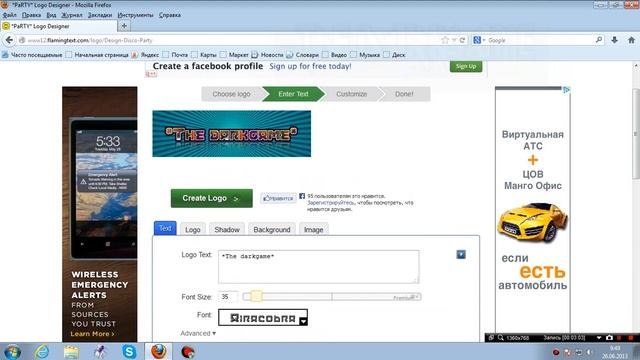Reload the page with the refresh icon
The image size is (640, 360).
(x=462, y=40)
